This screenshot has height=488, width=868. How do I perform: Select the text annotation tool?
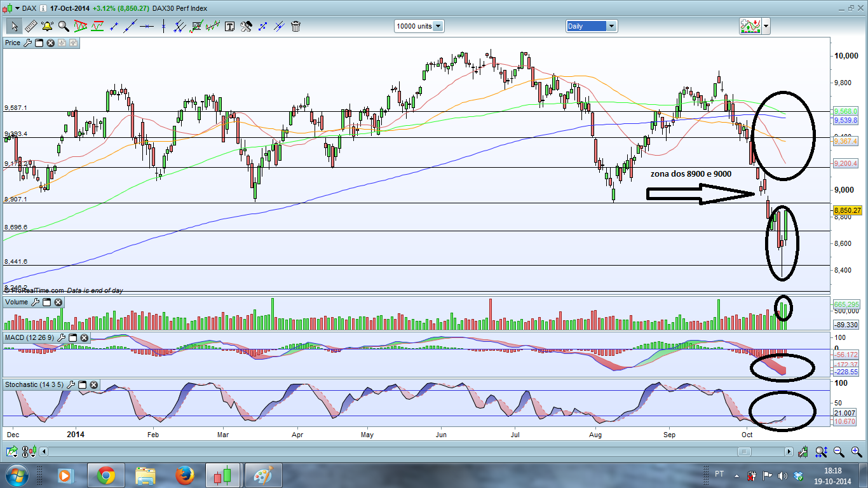(229, 26)
